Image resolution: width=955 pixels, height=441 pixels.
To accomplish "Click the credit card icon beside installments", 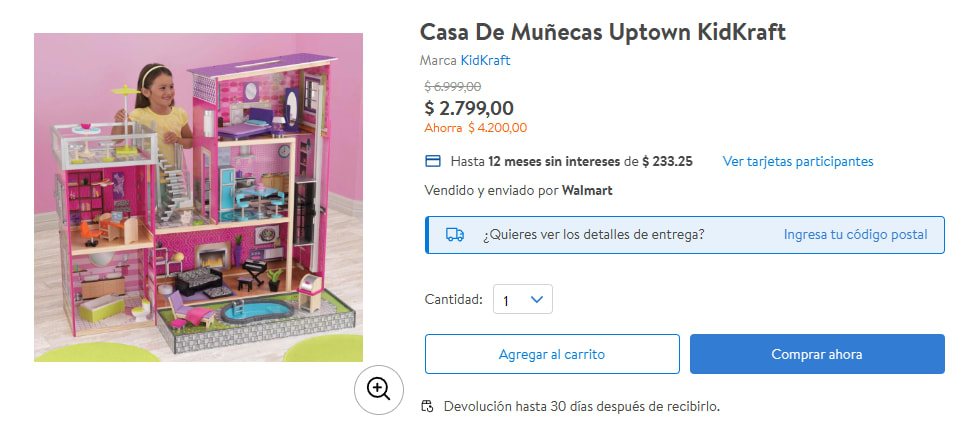I will click(432, 161).
